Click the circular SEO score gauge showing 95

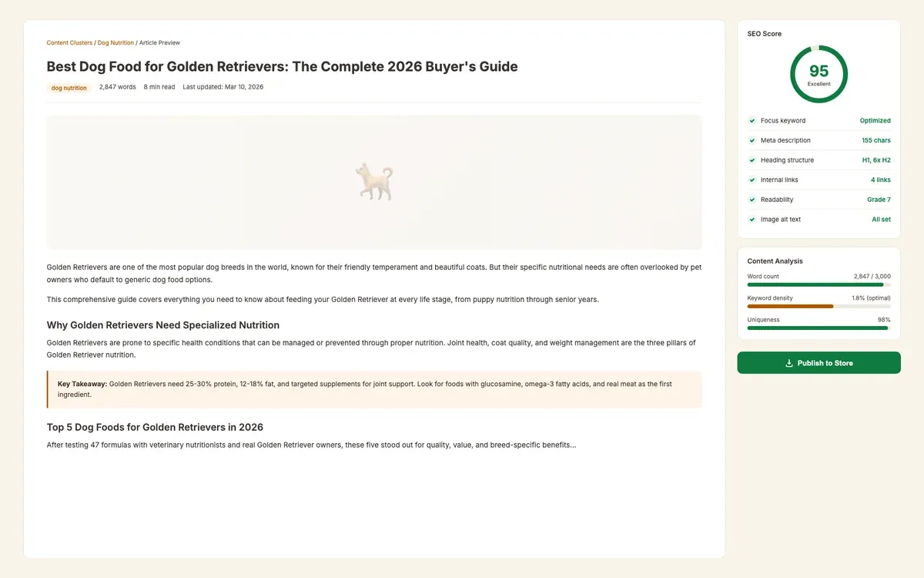click(x=819, y=72)
